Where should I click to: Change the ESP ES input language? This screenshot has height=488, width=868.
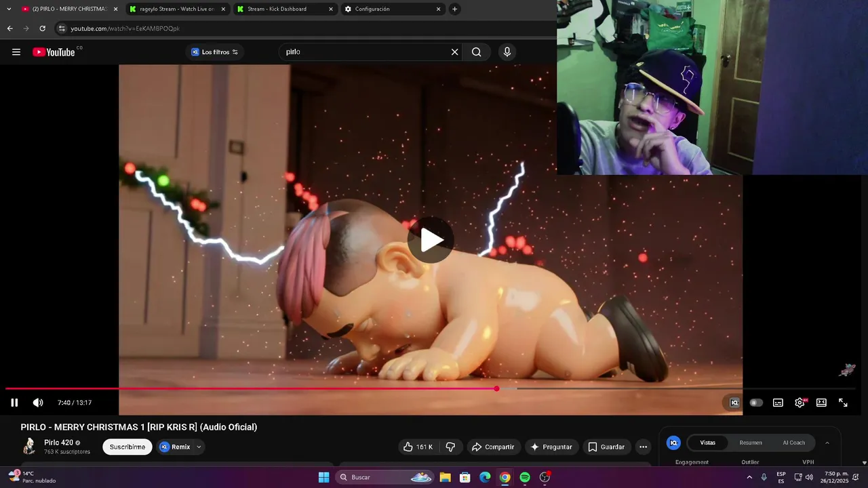tap(781, 477)
